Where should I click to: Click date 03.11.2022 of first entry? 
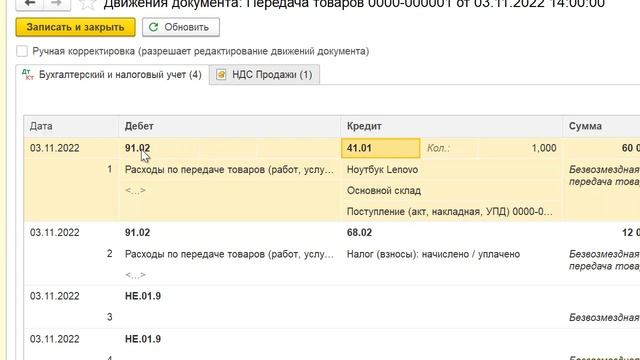pyautogui.click(x=55, y=148)
